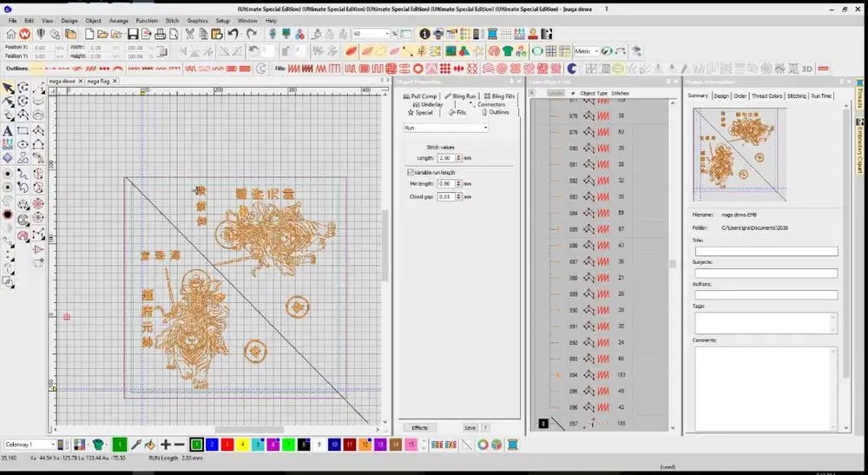Click the Effects button
Viewport: 868px width, 475px height.
click(419, 428)
